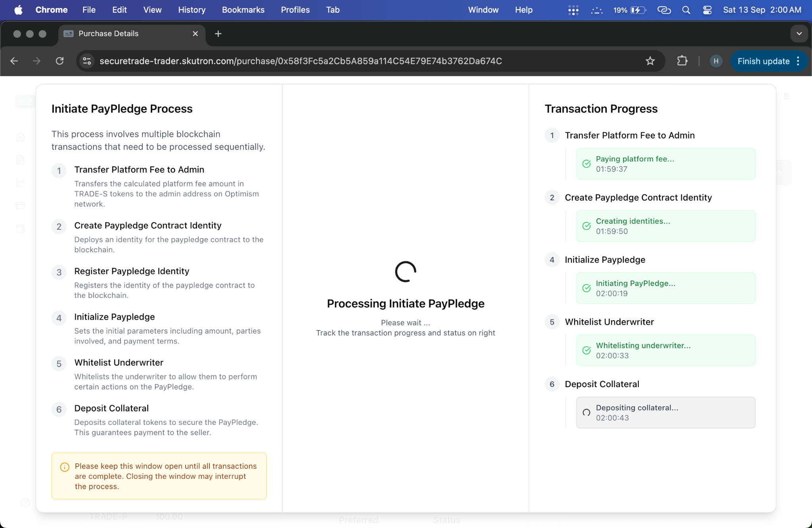Click the 'Transaction Progress' heading
Screen dimensions: 812x528
(601, 109)
